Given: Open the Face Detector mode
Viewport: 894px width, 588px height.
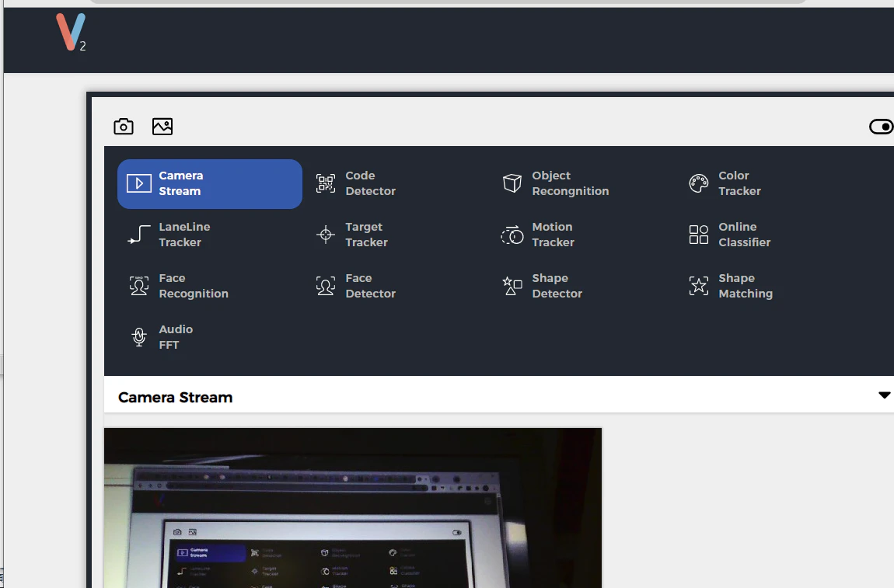Looking at the screenshot, I should pyautogui.click(x=356, y=286).
